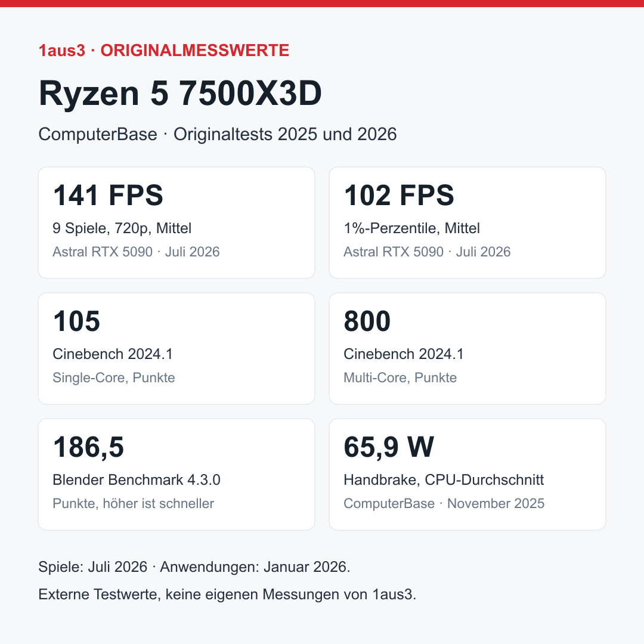
Task: Click the '800' Cinebench score
Action: pos(367,321)
